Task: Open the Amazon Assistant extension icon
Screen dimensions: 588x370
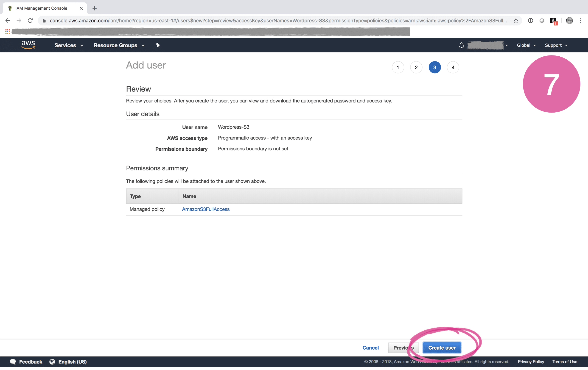Action: pos(554,21)
